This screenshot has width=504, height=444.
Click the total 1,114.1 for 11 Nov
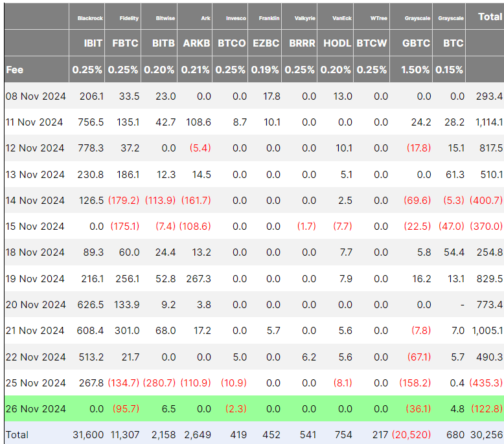[x=489, y=122]
